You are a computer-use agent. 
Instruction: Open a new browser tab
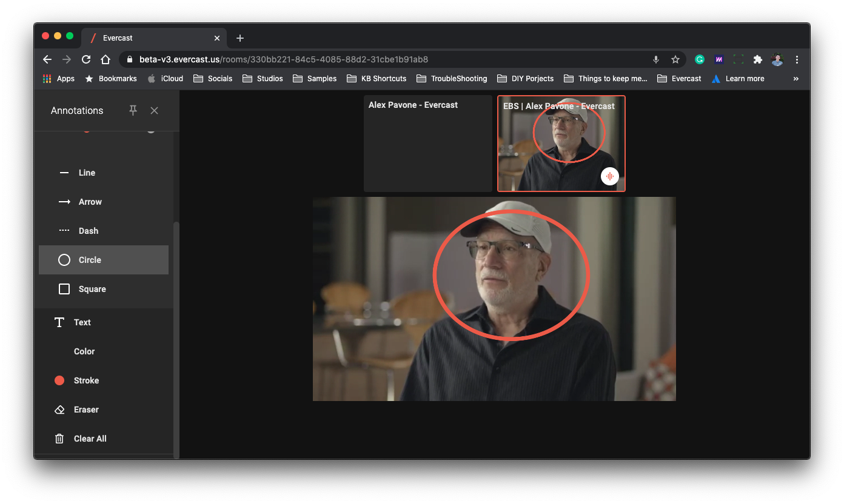coord(240,38)
